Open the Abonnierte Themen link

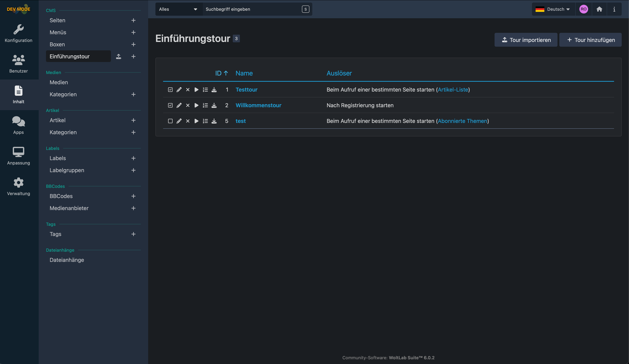(x=462, y=121)
